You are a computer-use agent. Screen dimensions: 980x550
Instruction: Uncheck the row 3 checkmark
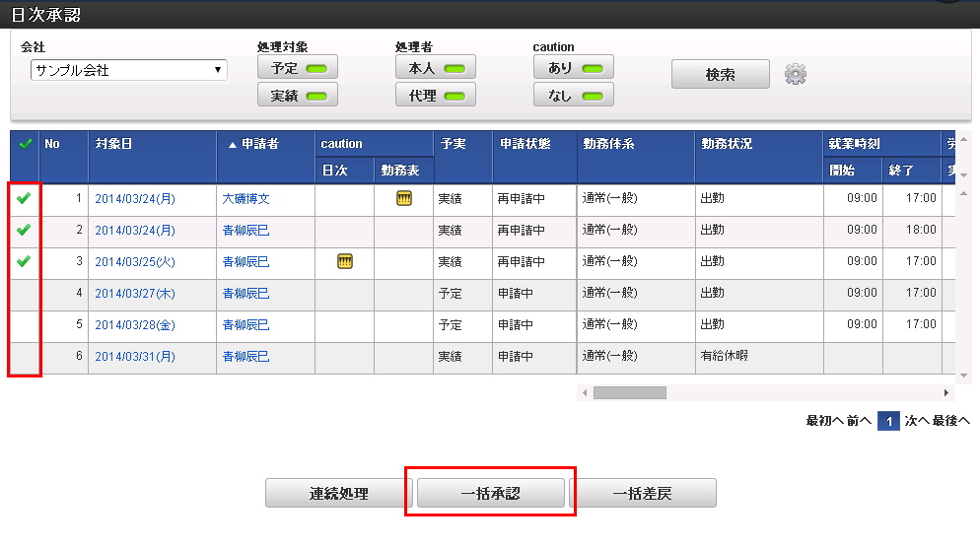coord(24,261)
